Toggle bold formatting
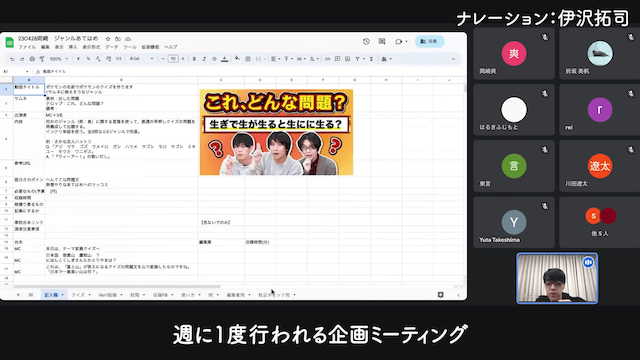Viewport: 640px width, 360px height. (x=194, y=59)
